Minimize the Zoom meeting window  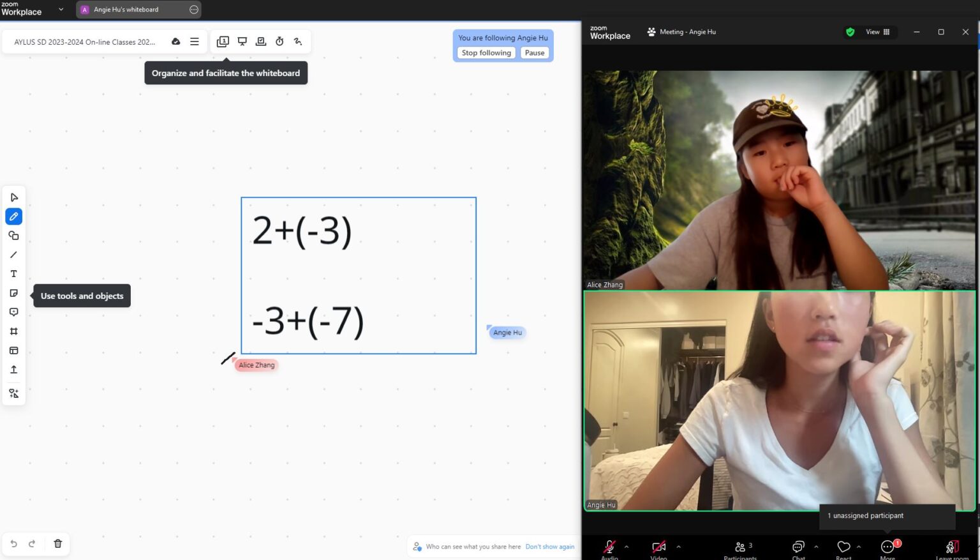[916, 32]
